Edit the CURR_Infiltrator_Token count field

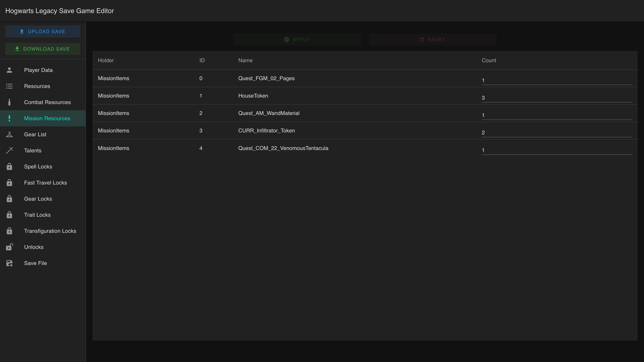tap(557, 133)
